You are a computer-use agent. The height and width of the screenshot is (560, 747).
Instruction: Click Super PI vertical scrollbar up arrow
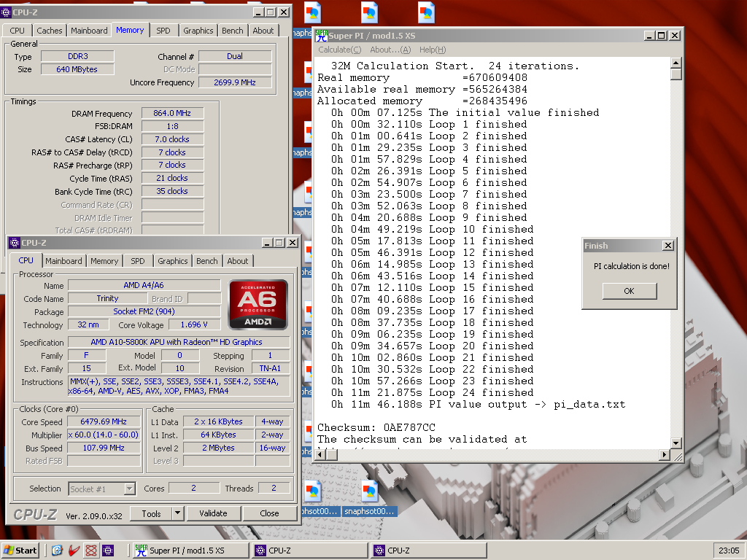click(x=676, y=63)
